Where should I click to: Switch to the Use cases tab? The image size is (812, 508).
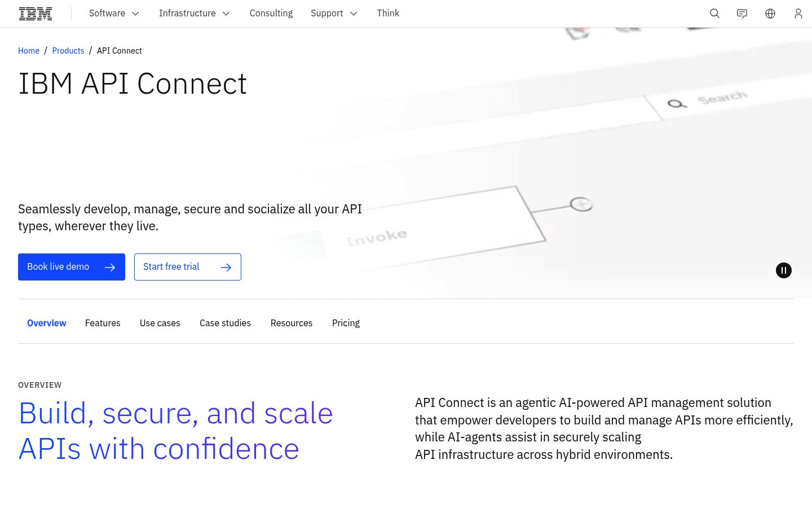pyautogui.click(x=160, y=323)
